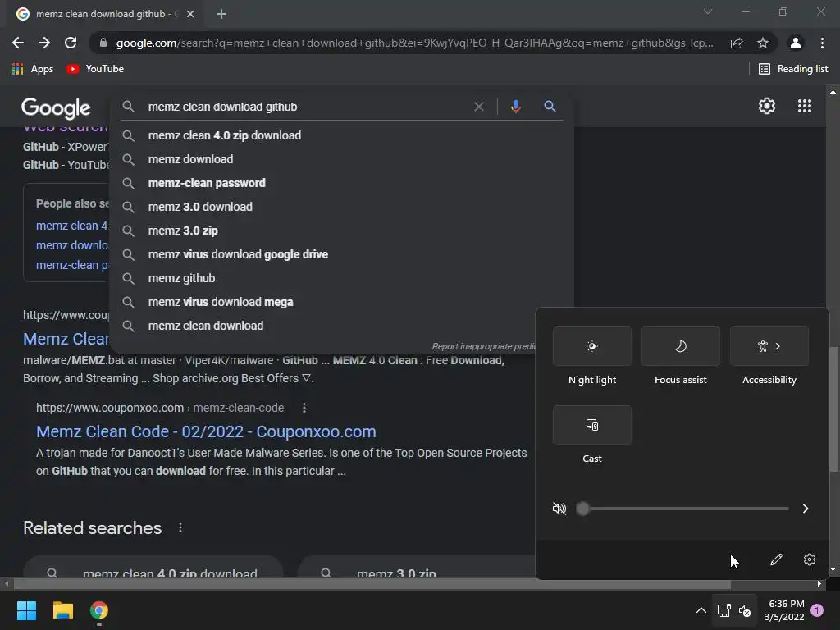Open all settings from quick settings panel
The image size is (840, 630).
click(x=810, y=559)
